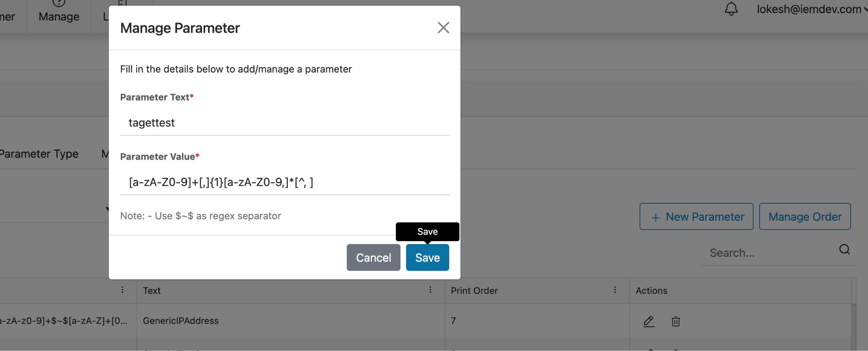
Task: Sort by the Print Order header
Action: [x=474, y=291]
